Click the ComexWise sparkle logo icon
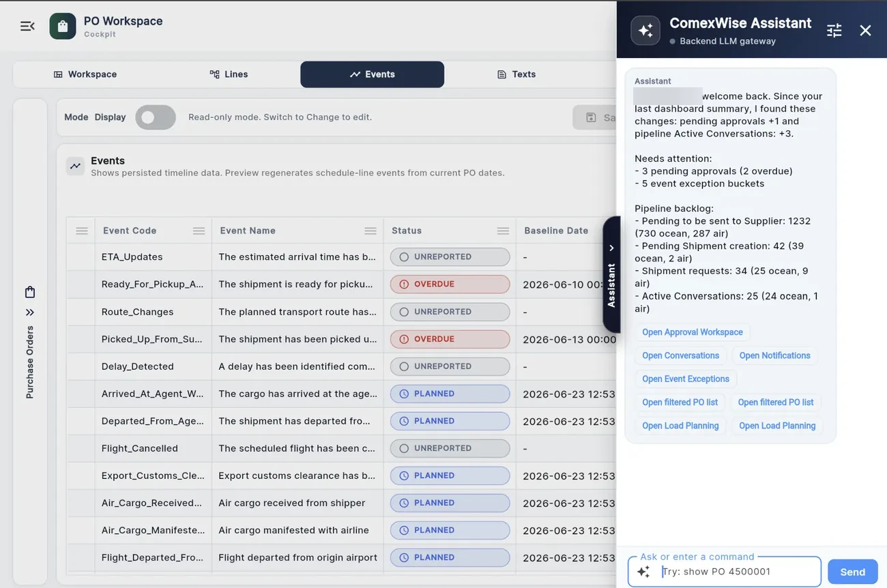887x588 pixels. pos(645,31)
